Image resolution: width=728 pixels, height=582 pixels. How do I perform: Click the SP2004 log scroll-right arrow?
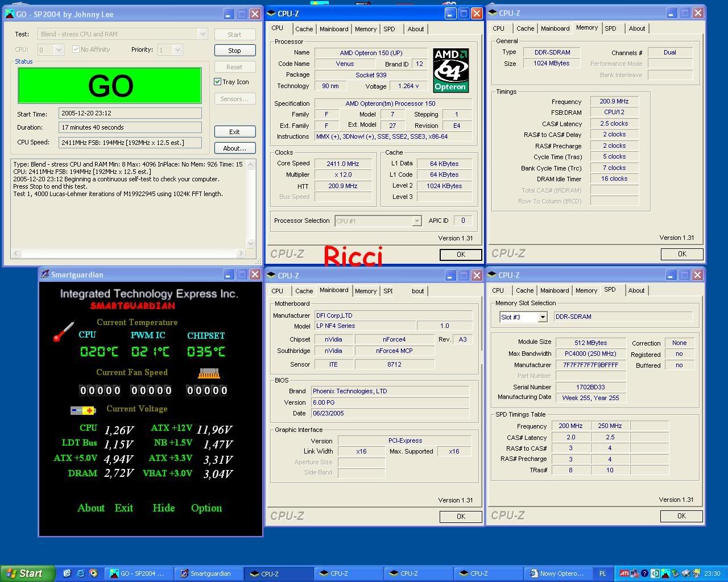[x=241, y=253]
